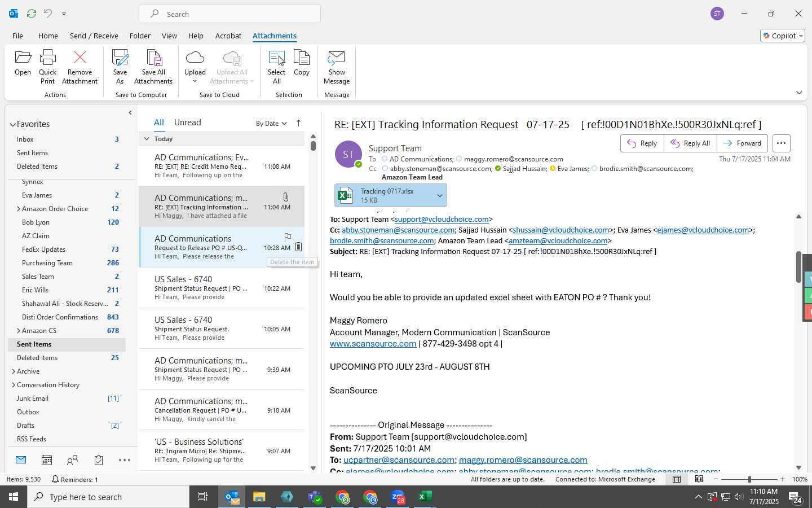This screenshot has height=508, width=812.
Task: Open the File menu
Action: 17,36
